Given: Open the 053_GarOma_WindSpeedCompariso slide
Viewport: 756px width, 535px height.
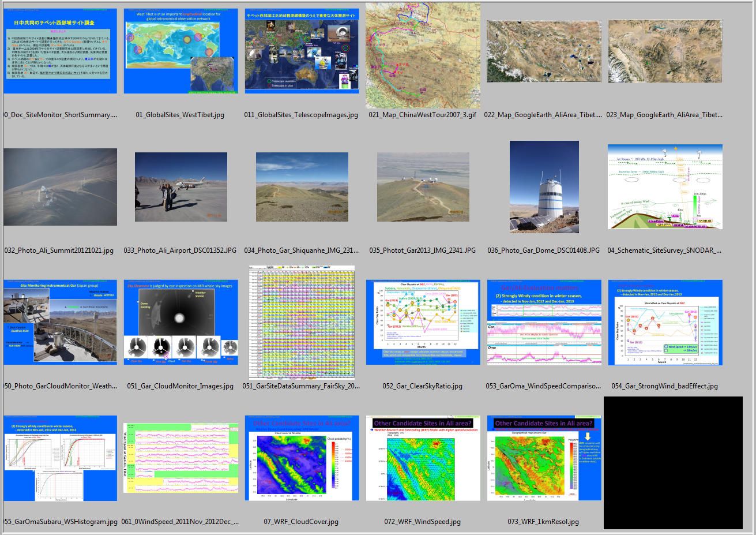Looking at the screenshot, I should (543, 322).
